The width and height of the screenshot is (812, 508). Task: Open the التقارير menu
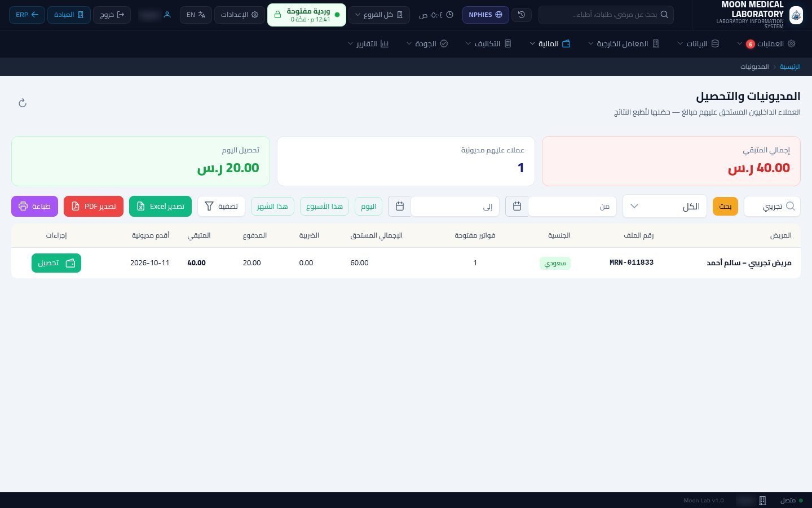tap(368, 43)
